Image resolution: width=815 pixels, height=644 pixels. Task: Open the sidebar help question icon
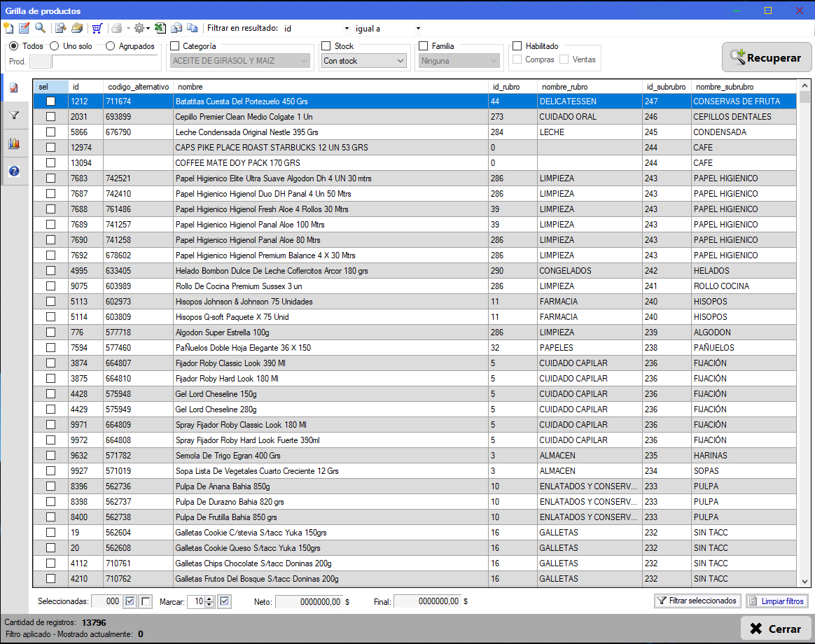pyautogui.click(x=14, y=171)
